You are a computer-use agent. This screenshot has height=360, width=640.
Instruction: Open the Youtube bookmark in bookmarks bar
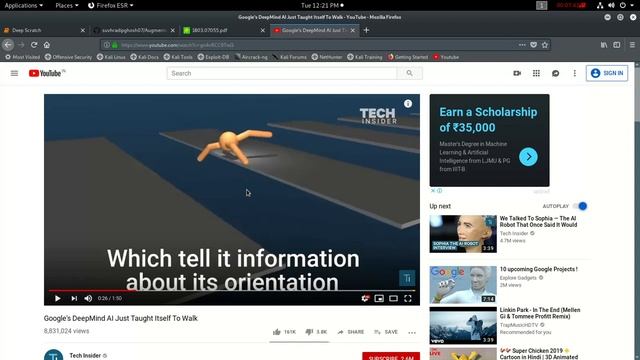(446, 57)
